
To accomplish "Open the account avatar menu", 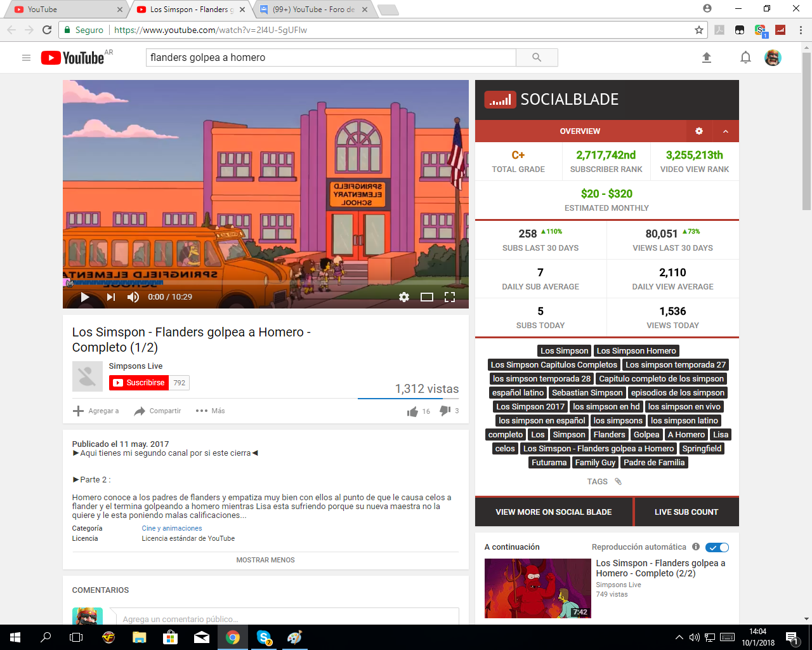I will click(x=773, y=58).
